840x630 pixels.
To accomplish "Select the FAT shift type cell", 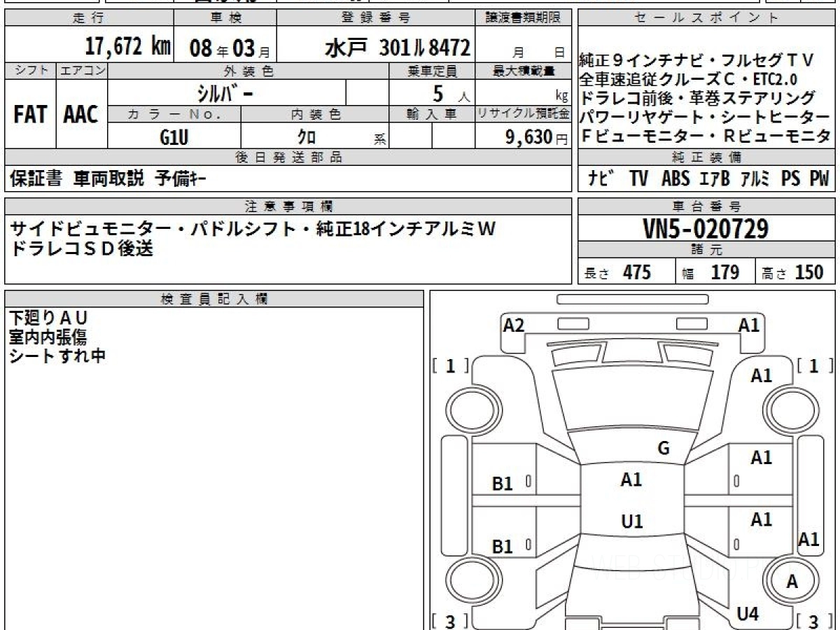I will [x=30, y=114].
